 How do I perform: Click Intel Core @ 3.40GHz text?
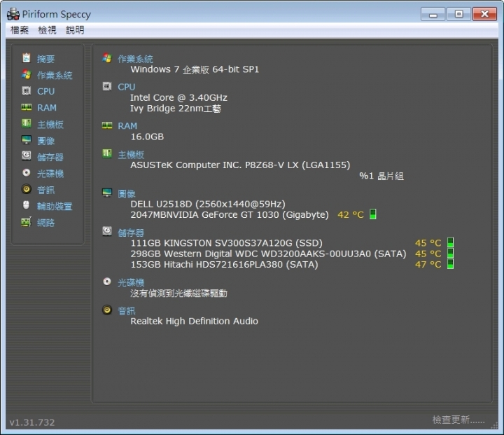pyautogui.click(x=178, y=97)
